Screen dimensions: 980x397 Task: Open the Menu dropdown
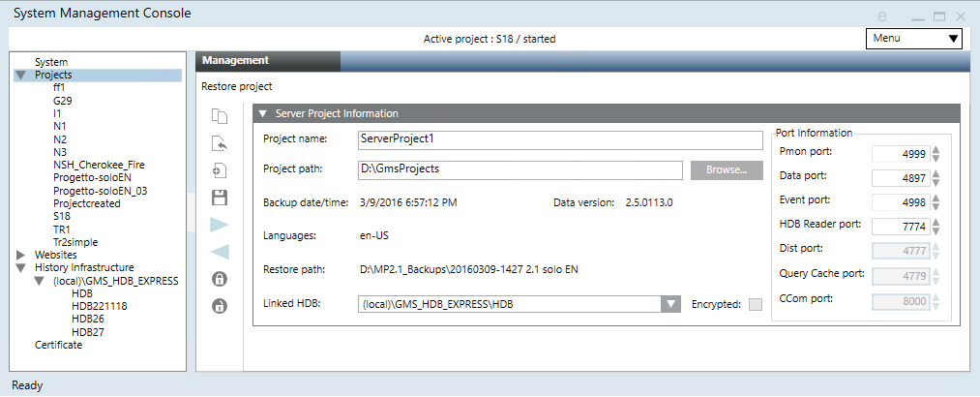[x=914, y=38]
